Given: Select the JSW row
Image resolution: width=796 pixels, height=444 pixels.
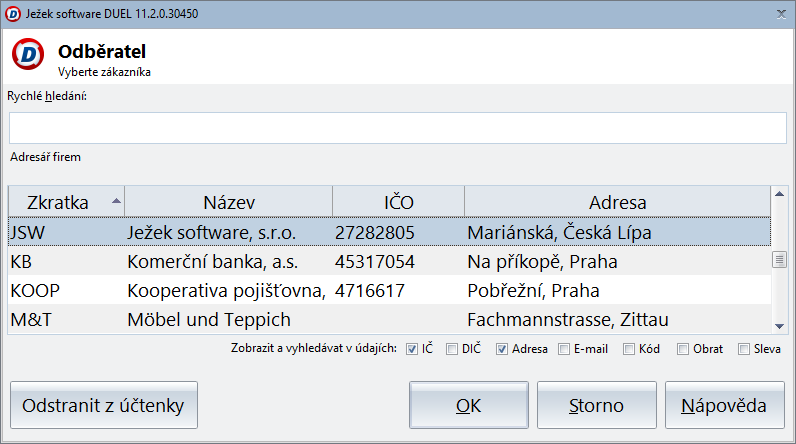Looking at the screenshot, I should (x=389, y=232).
